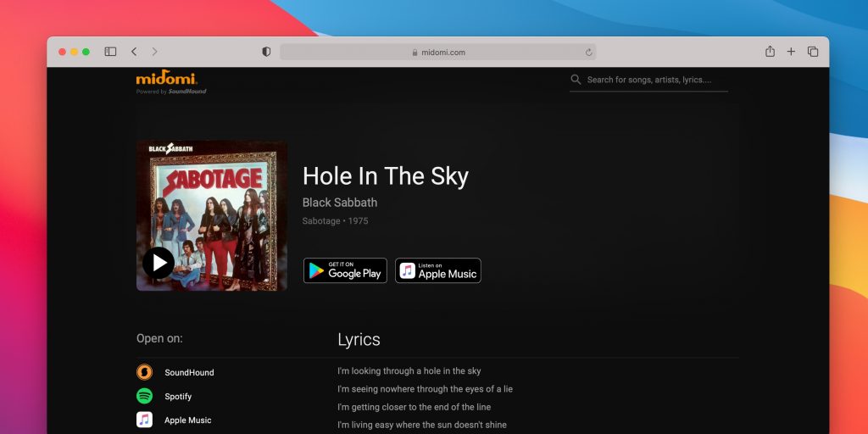Show the tab overview
Image resolution: width=868 pixels, height=434 pixels.
click(x=813, y=52)
